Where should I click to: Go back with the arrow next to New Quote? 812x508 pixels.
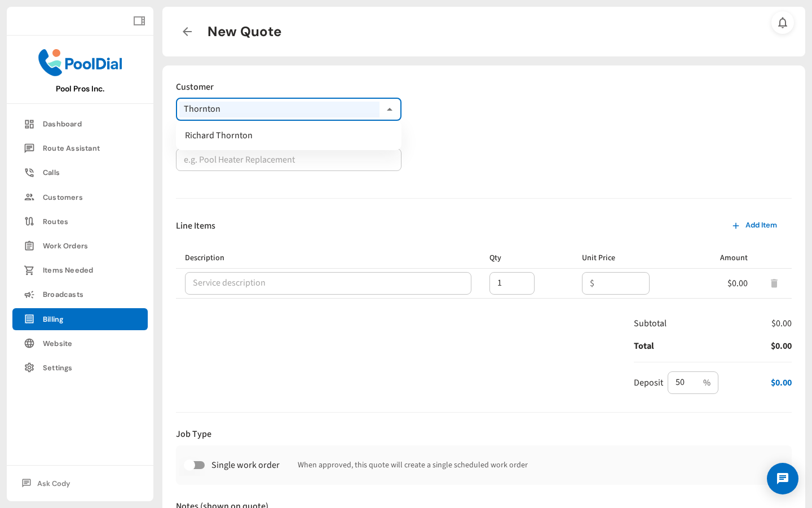click(x=187, y=32)
